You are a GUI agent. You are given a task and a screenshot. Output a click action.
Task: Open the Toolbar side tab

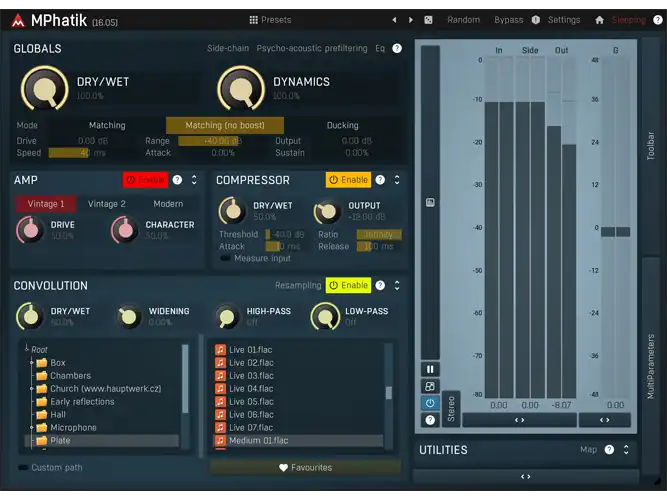(651, 146)
